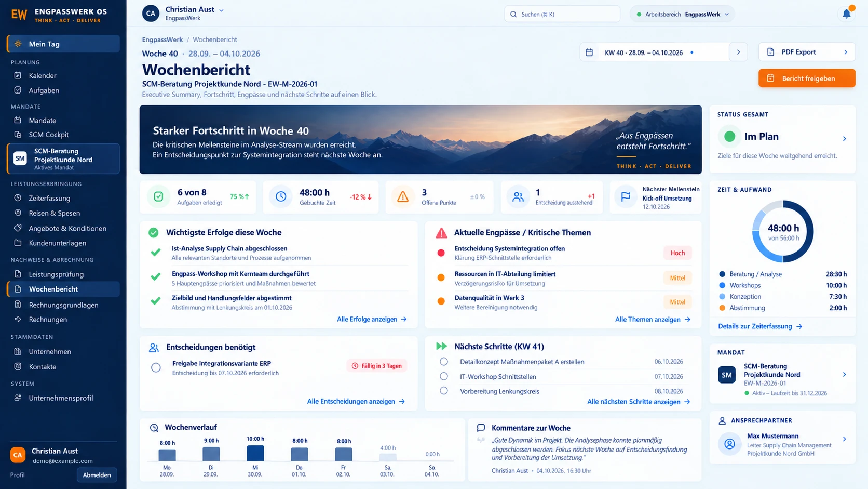Click the flag icon for Nächster Meilenstein

pos(626,197)
